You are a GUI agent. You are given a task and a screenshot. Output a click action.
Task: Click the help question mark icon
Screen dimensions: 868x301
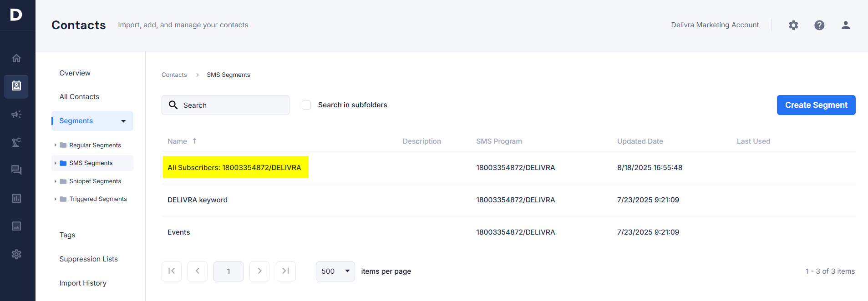[819, 25]
